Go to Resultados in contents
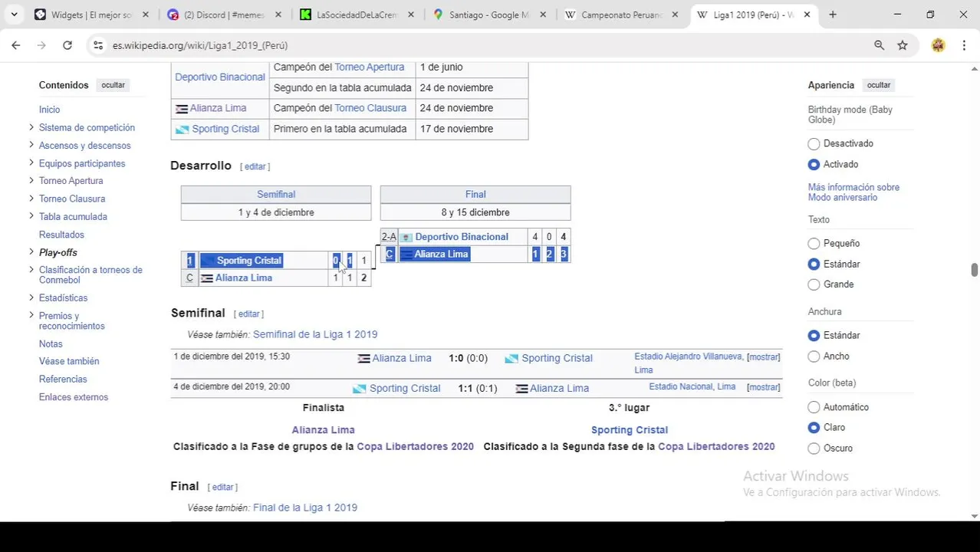 pos(61,235)
